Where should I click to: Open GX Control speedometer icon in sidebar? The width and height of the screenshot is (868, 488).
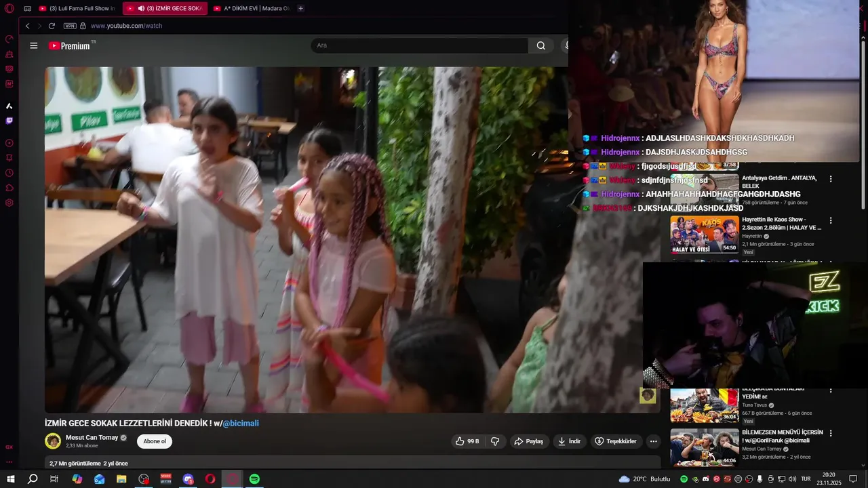9,39
